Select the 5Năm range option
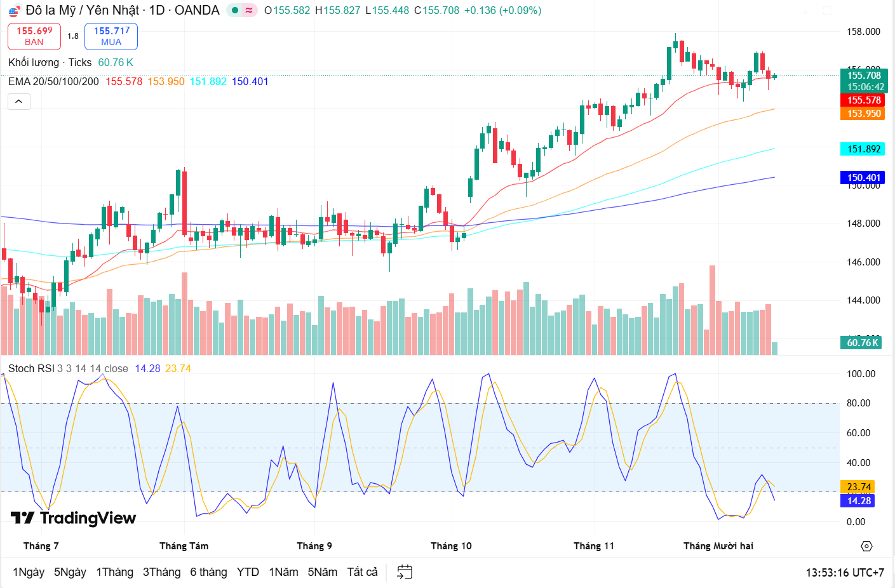Viewport: 895px width, 588px height. (322, 571)
